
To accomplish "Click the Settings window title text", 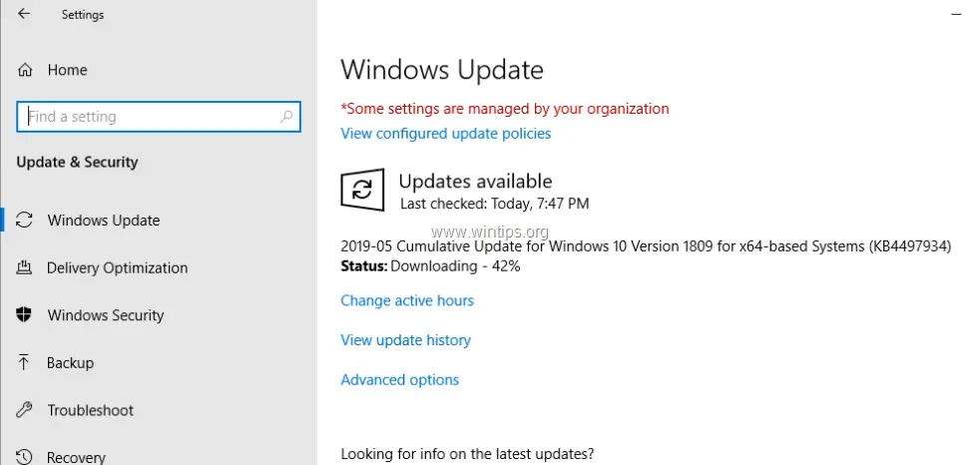I will click(83, 14).
